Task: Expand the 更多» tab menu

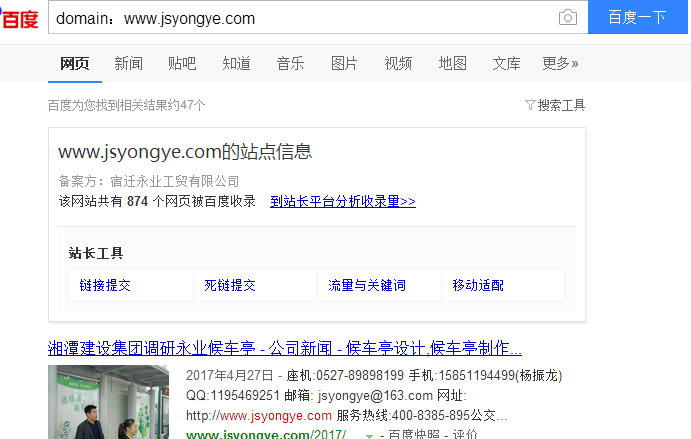Action: (560, 63)
